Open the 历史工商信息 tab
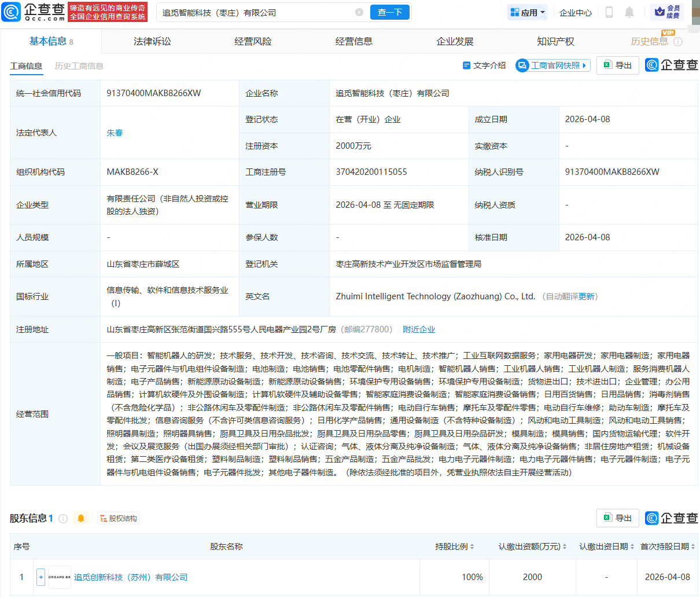 pyautogui.click(x=79, y=66)
